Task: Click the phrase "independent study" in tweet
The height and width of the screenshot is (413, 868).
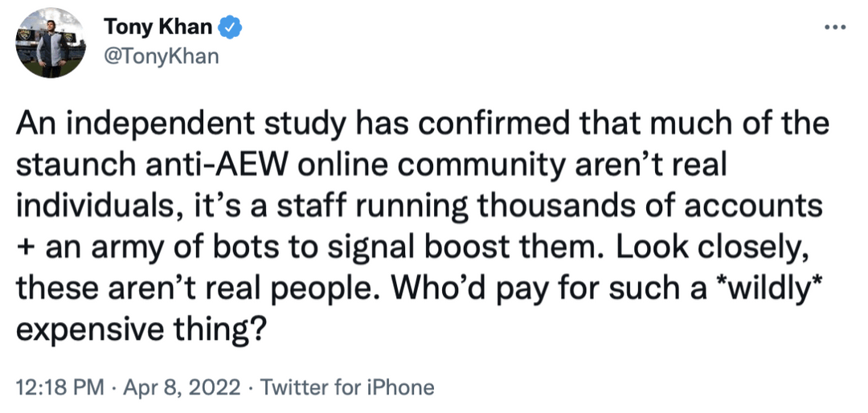Action: click(x=183, y=127)
